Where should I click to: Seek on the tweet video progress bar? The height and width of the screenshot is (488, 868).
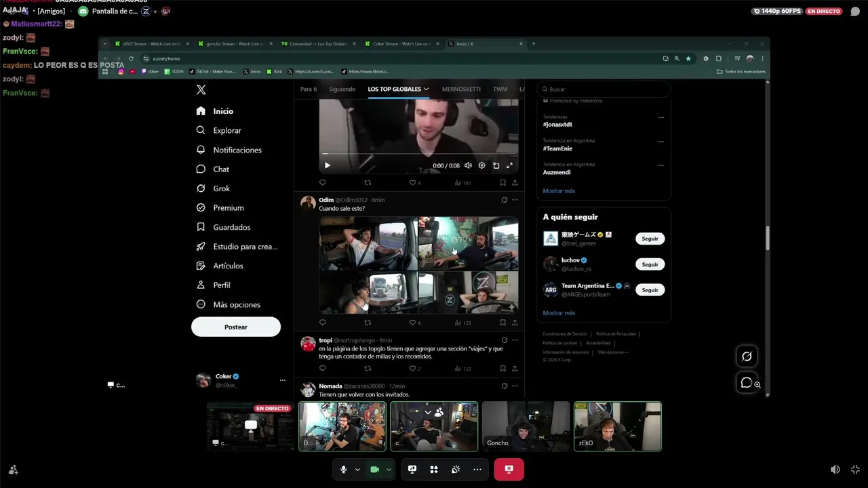pos(418,154)
